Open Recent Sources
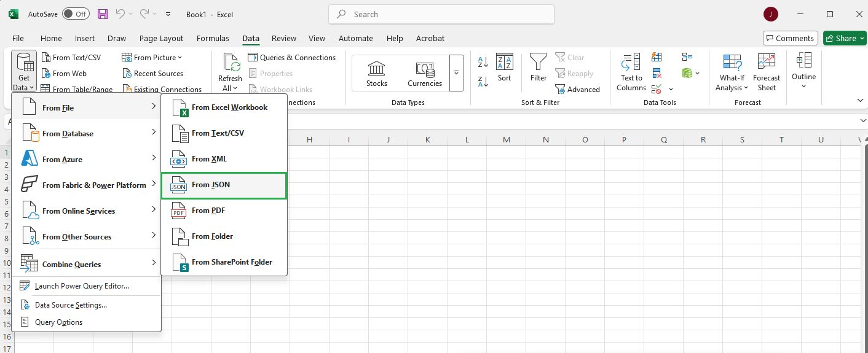The image size is (868, 353). pyautogui.click(x=152, y=74)
